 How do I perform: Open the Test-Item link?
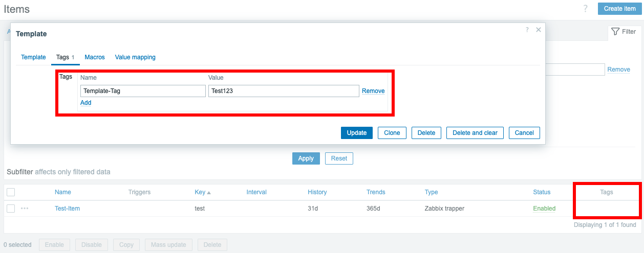point(67,209)
